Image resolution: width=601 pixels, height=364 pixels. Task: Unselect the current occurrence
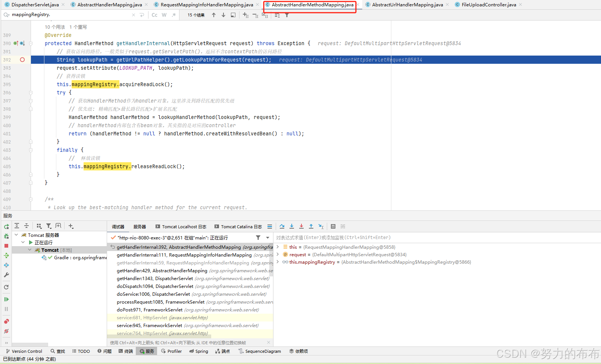255,15
